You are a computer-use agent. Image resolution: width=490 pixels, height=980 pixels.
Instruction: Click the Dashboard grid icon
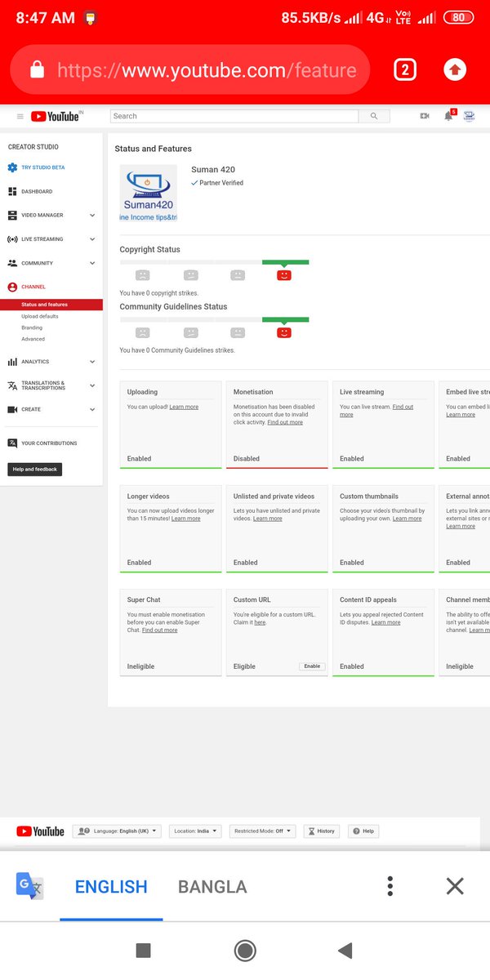12,191
